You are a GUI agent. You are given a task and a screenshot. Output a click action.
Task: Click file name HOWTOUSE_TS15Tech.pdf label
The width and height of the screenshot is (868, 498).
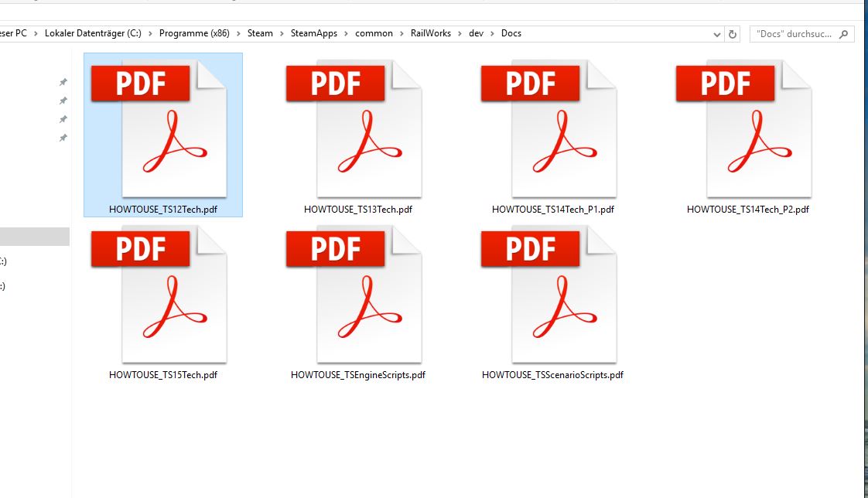(x=163, y=374)
